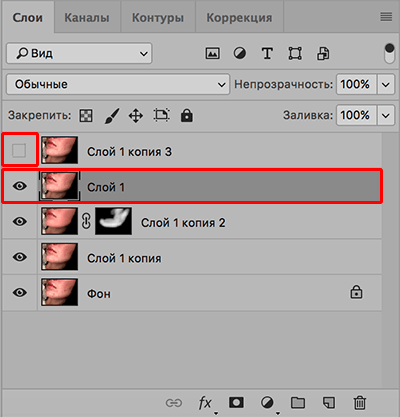Click the Заливка 100% value field
Viewport: 400px width, 417px height.
coord(356,115)
